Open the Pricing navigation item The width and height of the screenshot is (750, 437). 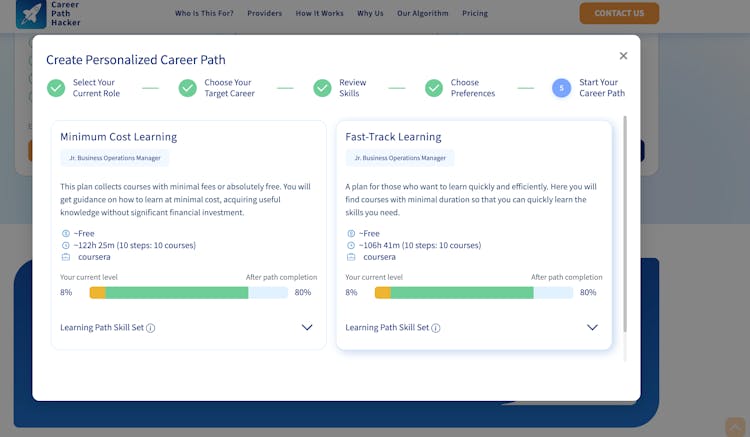[475, 14]
